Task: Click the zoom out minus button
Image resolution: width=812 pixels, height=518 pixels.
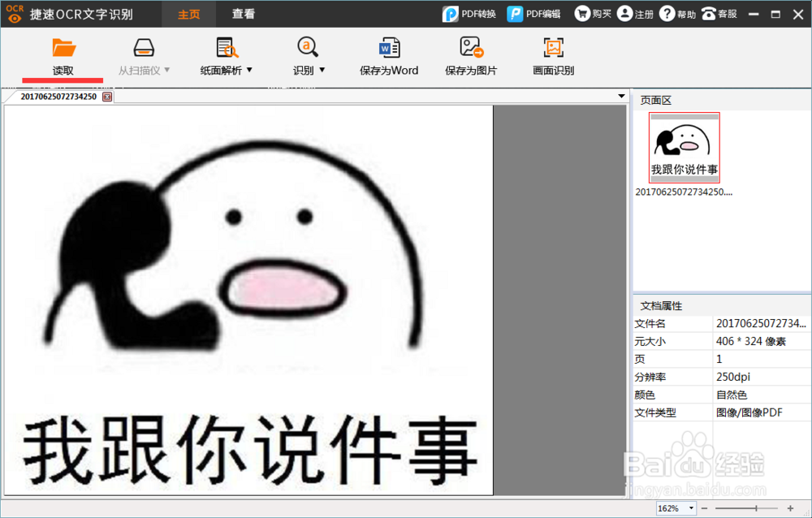Action: click(x=704, y=508)
